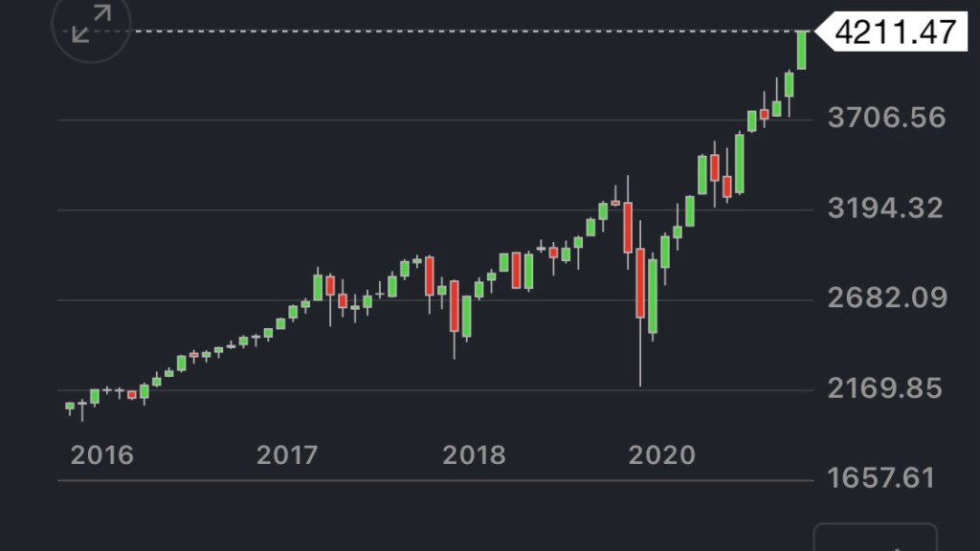Click the 2682.09 price axis label
980x551 pixels.
(886, 298)
